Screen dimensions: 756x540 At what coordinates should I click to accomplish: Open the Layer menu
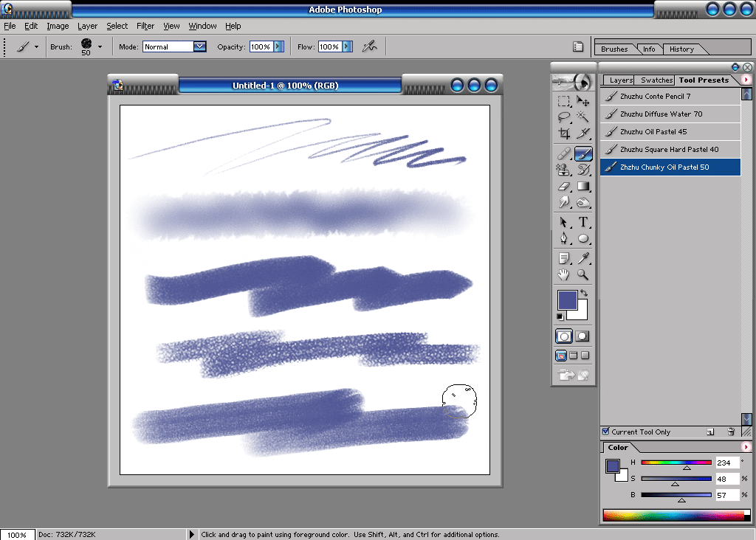coord(87,26)
